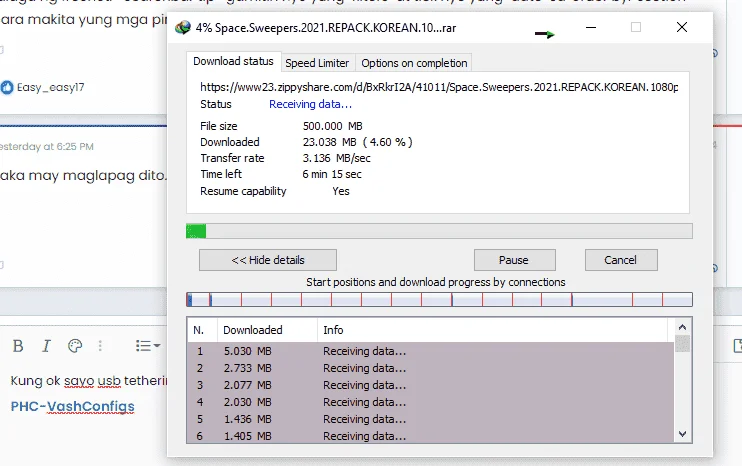
Task: Click the 3.136 MB/sec transfer rate value
Action: (x=336, y=158)
